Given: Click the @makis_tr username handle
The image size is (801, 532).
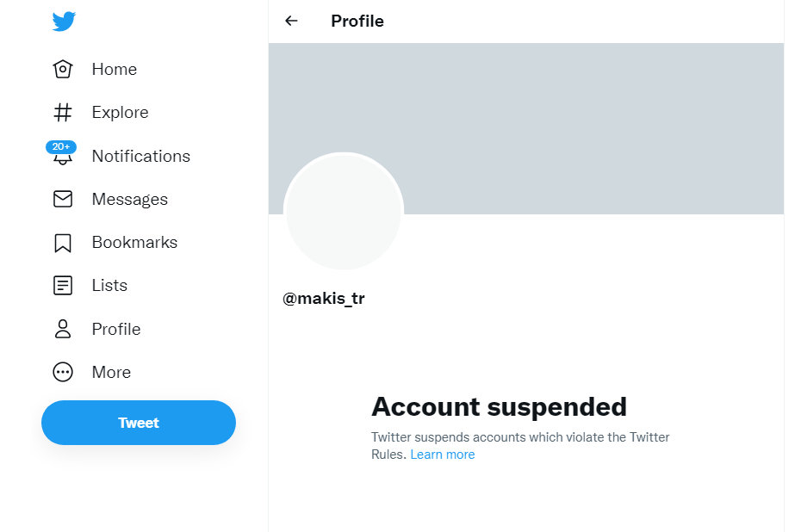Looking at the screenshot, I should (x=324, y=299).
